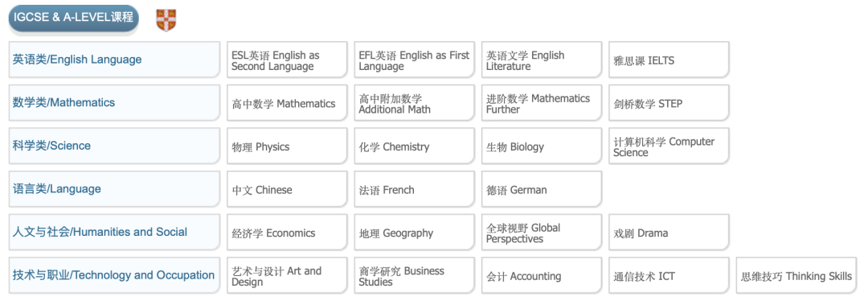Click the red Cambridge shield crest icon

tap(166, 20)
